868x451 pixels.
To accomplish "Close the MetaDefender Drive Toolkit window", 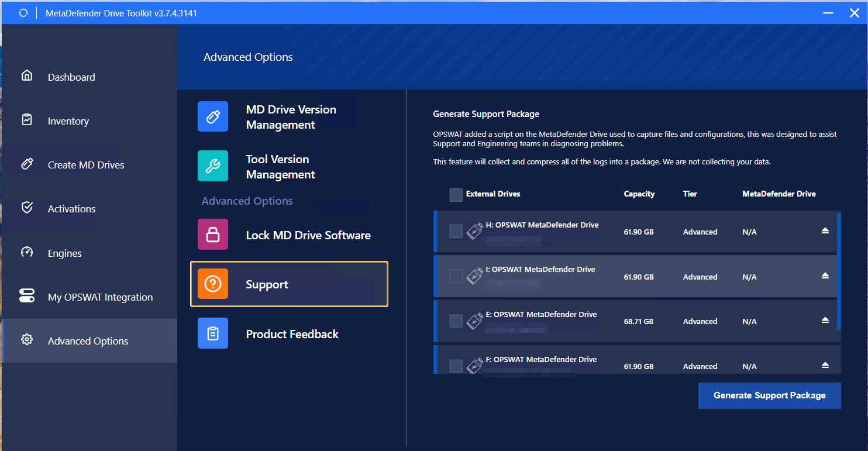I will 854,13.
